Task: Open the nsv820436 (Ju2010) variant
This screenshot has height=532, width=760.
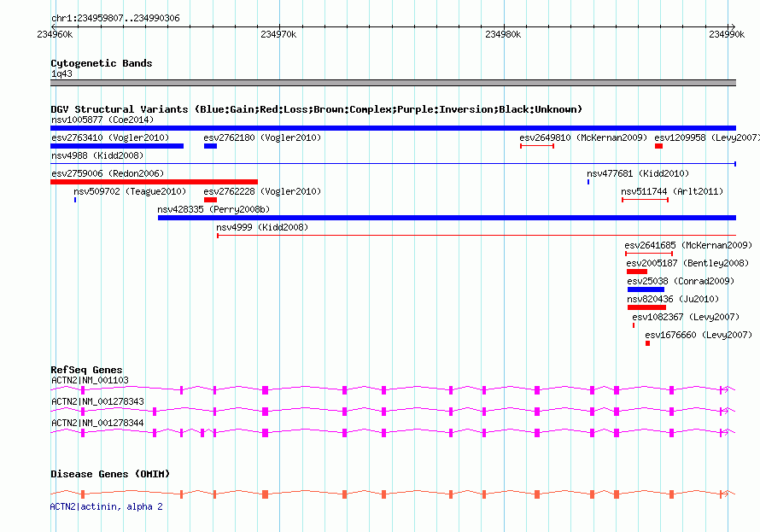Action: pyautogui.click(x=673, y=299)
